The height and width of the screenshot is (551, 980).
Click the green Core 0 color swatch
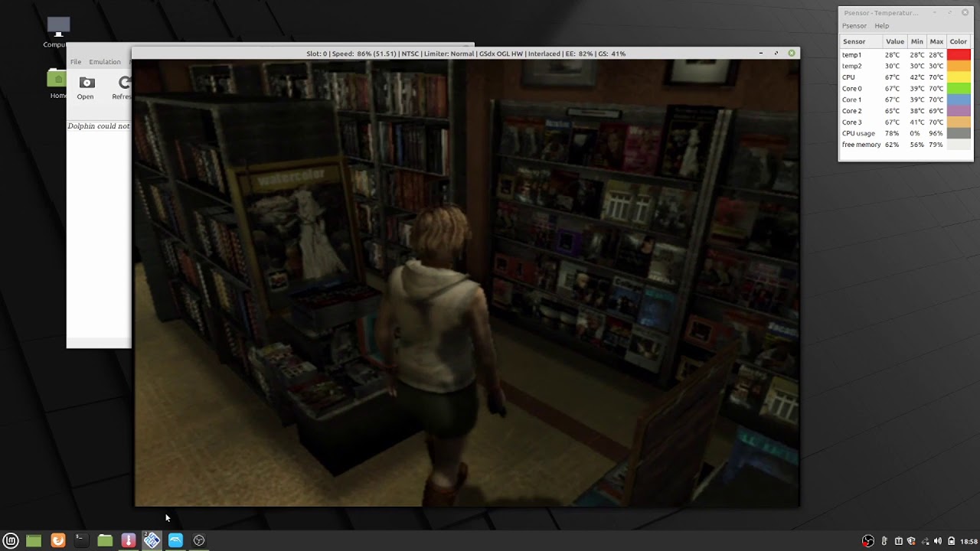(959, 89)
